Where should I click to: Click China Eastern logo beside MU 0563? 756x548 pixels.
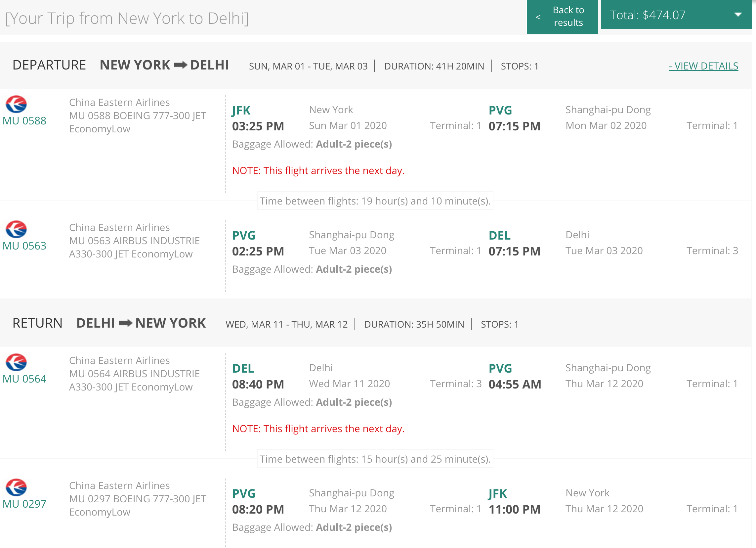tap(16, 229)
